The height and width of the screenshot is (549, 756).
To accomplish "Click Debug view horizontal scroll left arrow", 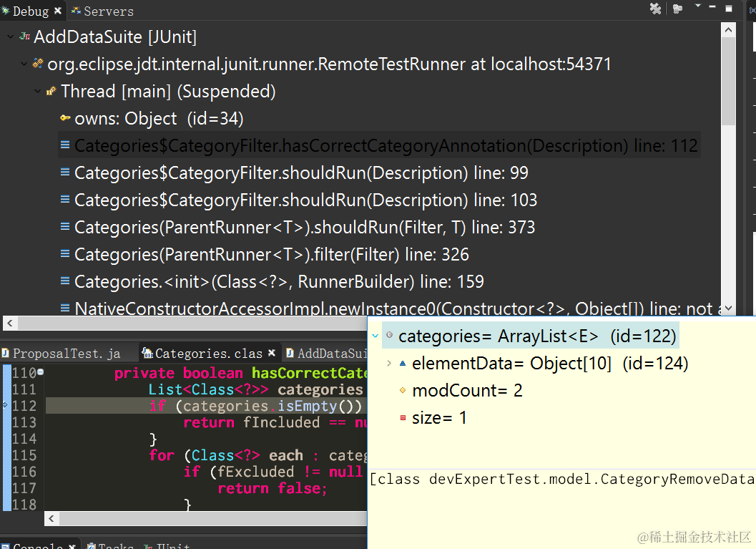I will 9,324.
